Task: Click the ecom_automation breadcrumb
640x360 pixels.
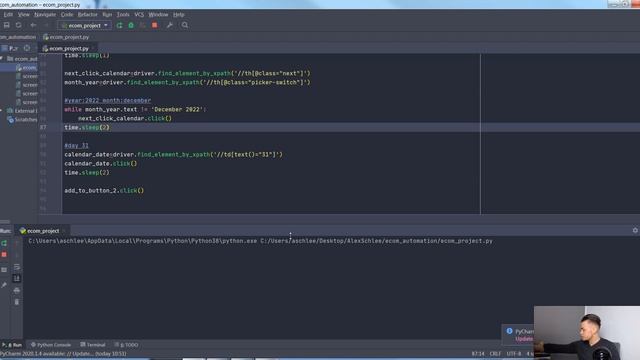Action: pyautogui.click(x=18, y=37)
